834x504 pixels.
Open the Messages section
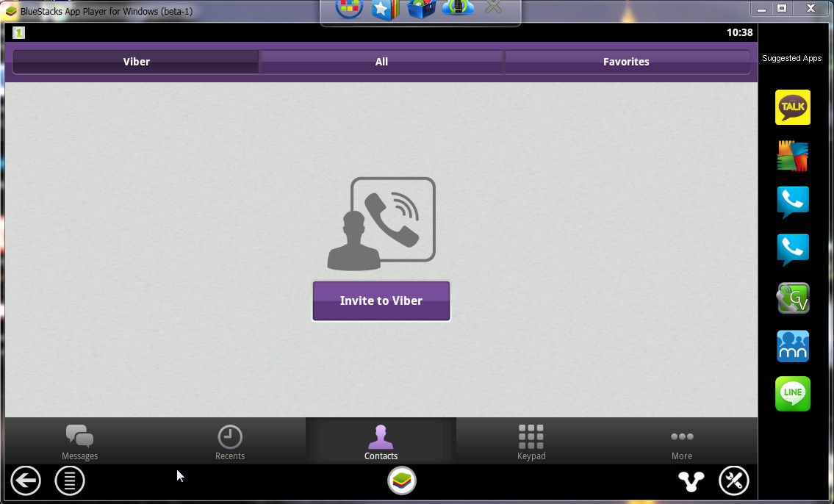coord(80,442)
